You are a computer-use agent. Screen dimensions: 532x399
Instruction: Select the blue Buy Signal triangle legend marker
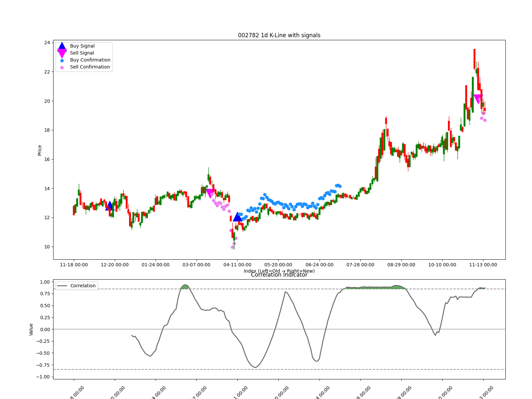coord(62,46)
